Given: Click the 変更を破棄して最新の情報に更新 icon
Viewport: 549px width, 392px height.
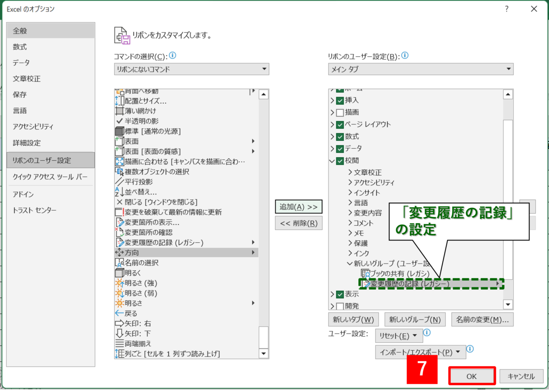Looking at the screenshot, I should pos(120,212).
